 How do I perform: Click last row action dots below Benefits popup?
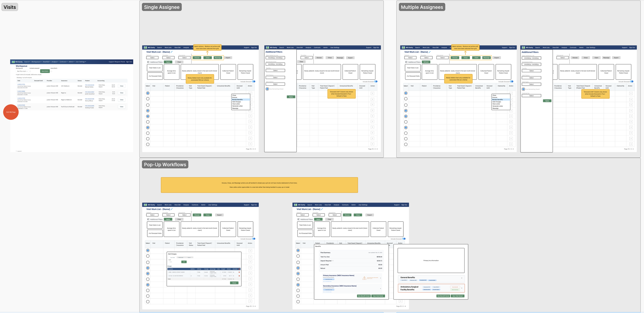tap(400, 301)
